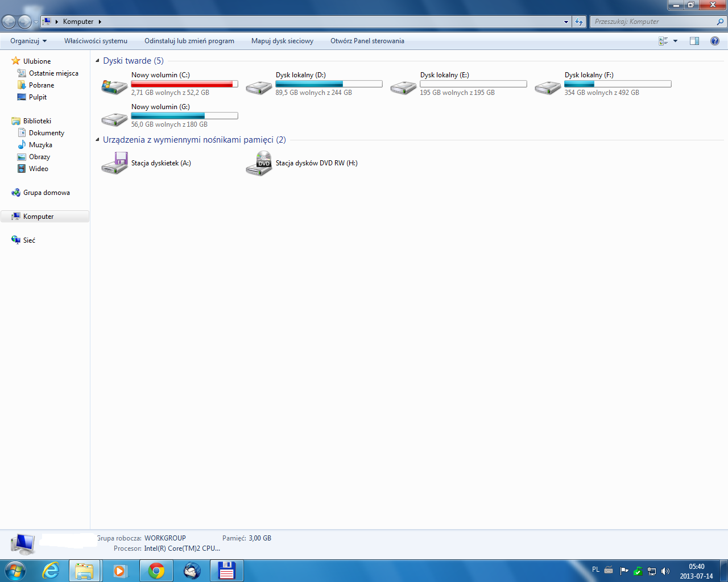Open Google Chrome from the taskbar
This screenshot has height=582, width=728.
156,570
